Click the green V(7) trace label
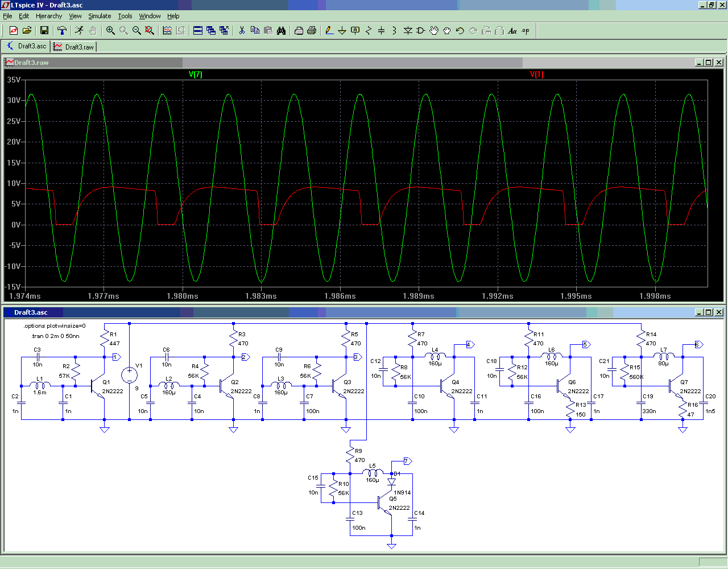This screenshot has width=728, height=569. pyautogui.click(x=195, y=75)
